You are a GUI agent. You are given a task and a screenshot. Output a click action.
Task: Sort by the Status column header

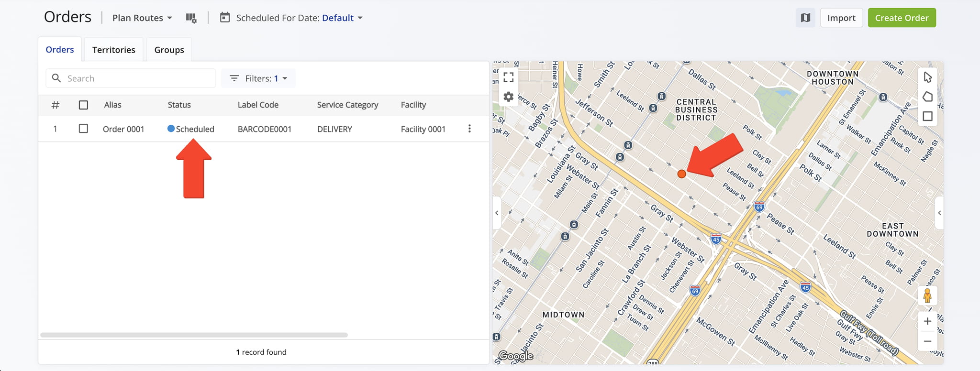point(179,105)
